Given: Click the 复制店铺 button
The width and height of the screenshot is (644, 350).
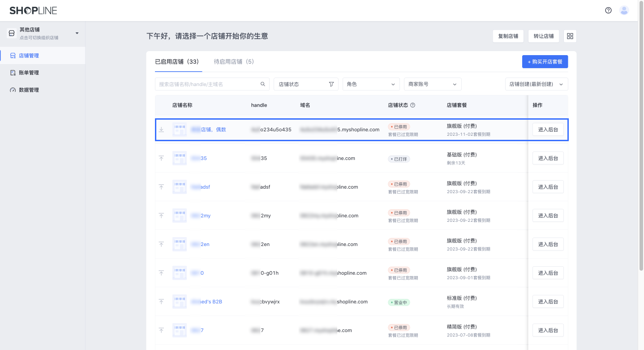Looking at the screenshot, I should click(508, 36).
